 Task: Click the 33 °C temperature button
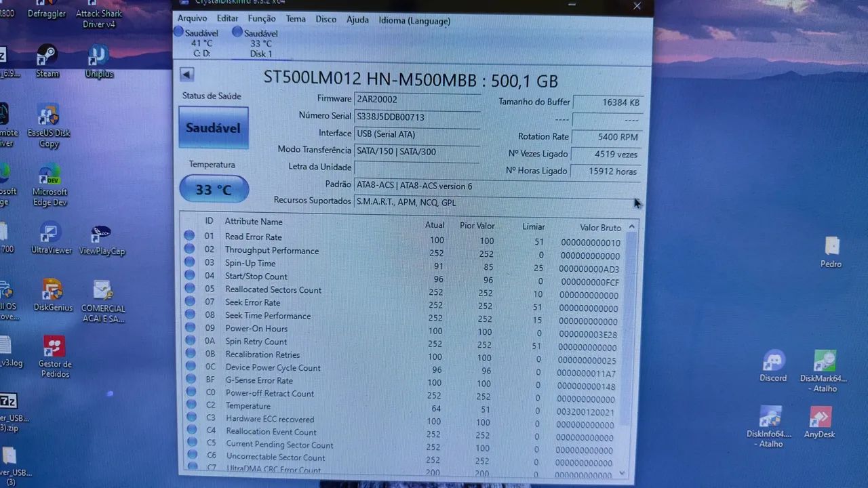coord(214,189)
